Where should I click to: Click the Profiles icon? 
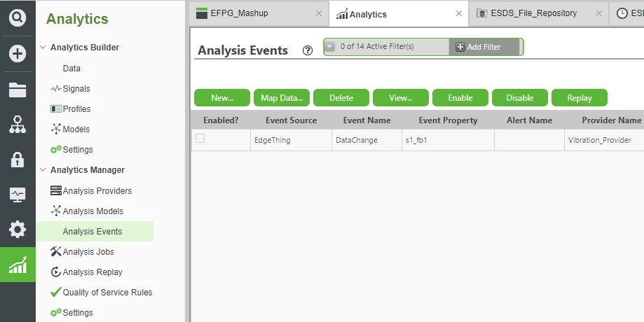point(56,108)
